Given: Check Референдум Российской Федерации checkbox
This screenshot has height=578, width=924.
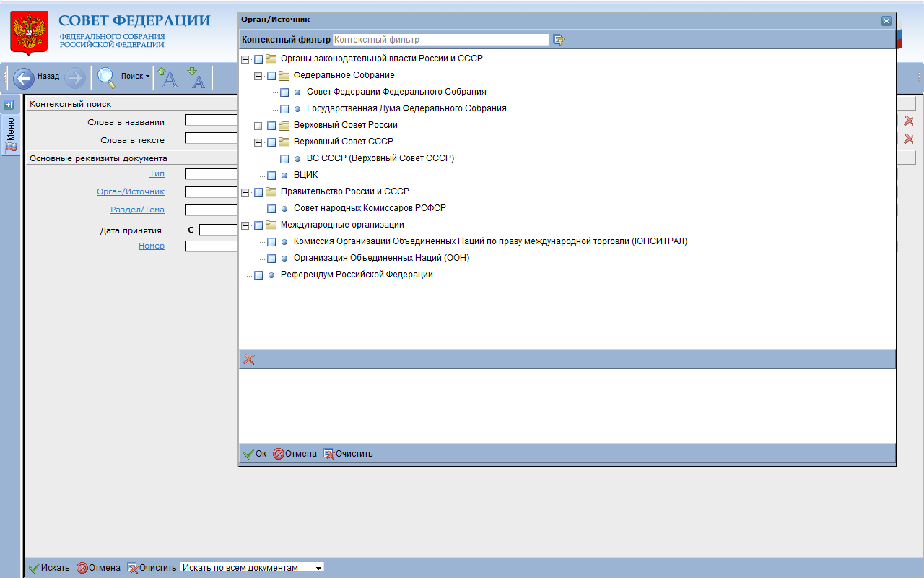Looking at the screenshot, I should click(x=258, y=275).
